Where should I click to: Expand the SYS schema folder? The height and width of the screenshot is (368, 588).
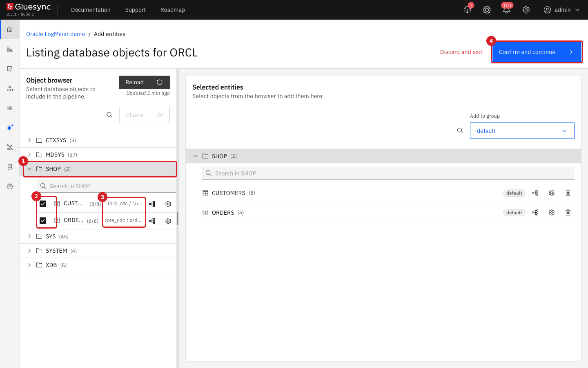pos(29,236)
